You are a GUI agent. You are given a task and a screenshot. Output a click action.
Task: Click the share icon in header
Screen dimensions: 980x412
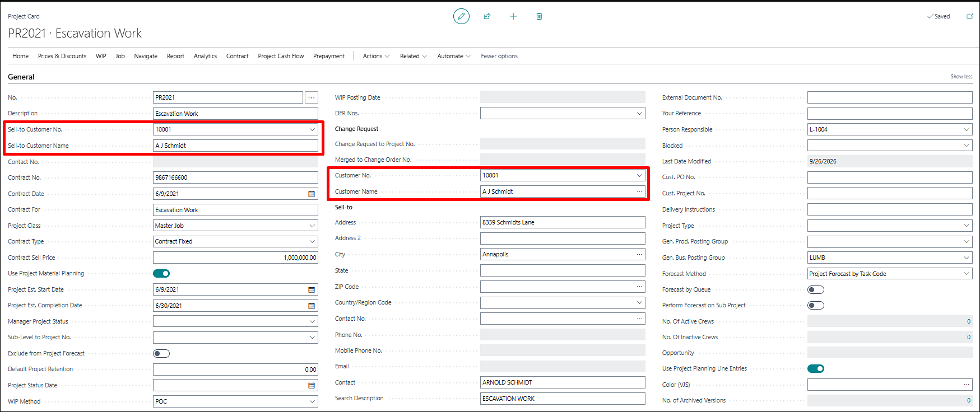tap(487, 16)
